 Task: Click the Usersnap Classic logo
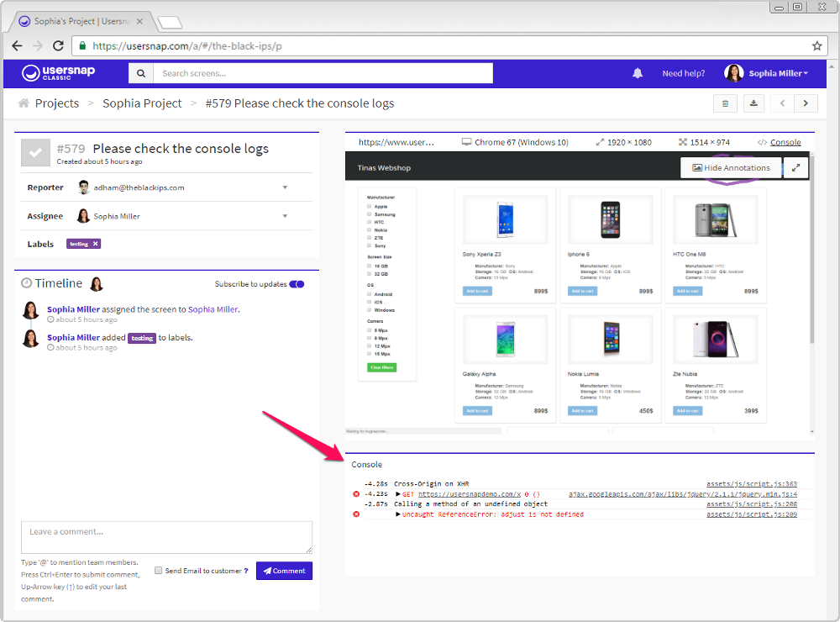point(59,73)
